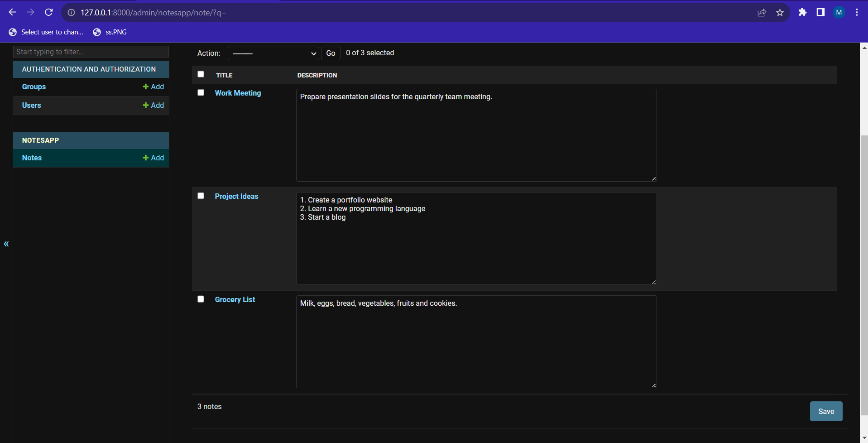The height and width of the screenshot is (443, 868).
Task: Open the ss.PNG bookmark
Action: point(110,32)
